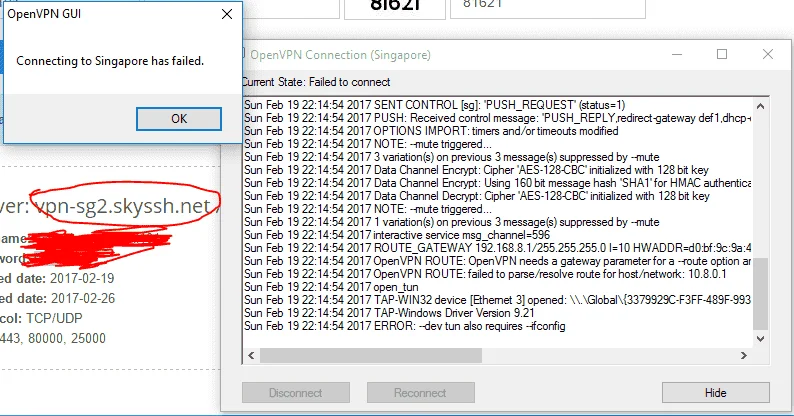Click the log horizontal scroll-right arrow
Screen dimensions: 794x416
(x=743, y=355)
